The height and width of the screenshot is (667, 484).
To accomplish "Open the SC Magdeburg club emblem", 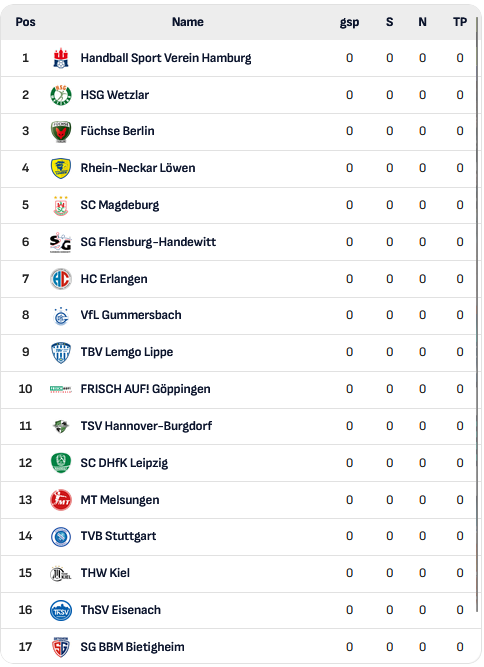I will click(x=61, y=205).
